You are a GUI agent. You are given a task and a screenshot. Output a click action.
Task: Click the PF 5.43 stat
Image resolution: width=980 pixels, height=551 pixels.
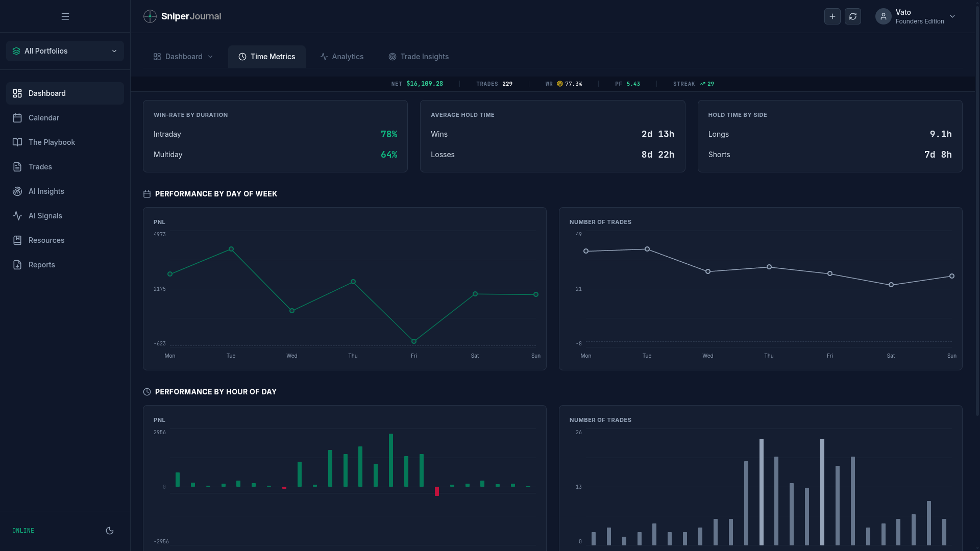coord(627,84)
